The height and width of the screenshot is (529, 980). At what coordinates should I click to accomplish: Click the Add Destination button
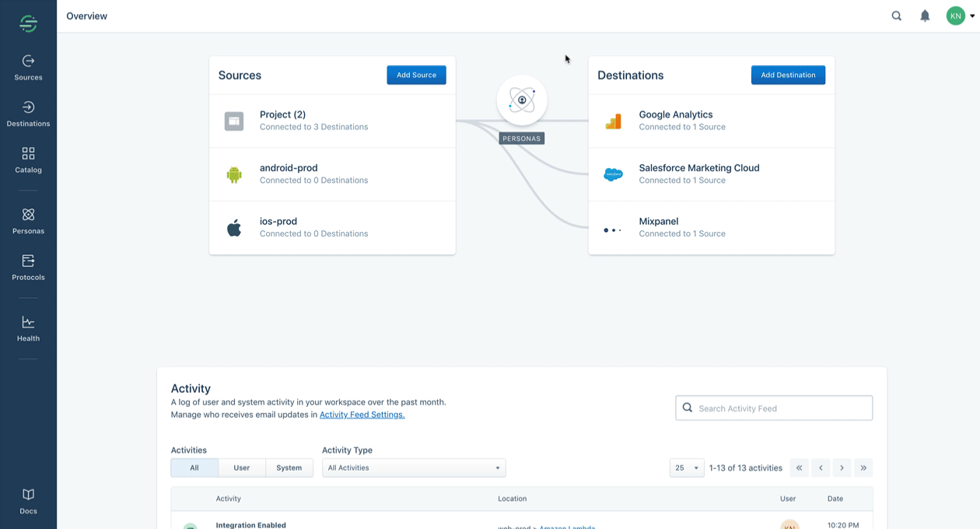pyautogui.click(x=788, y=75)
